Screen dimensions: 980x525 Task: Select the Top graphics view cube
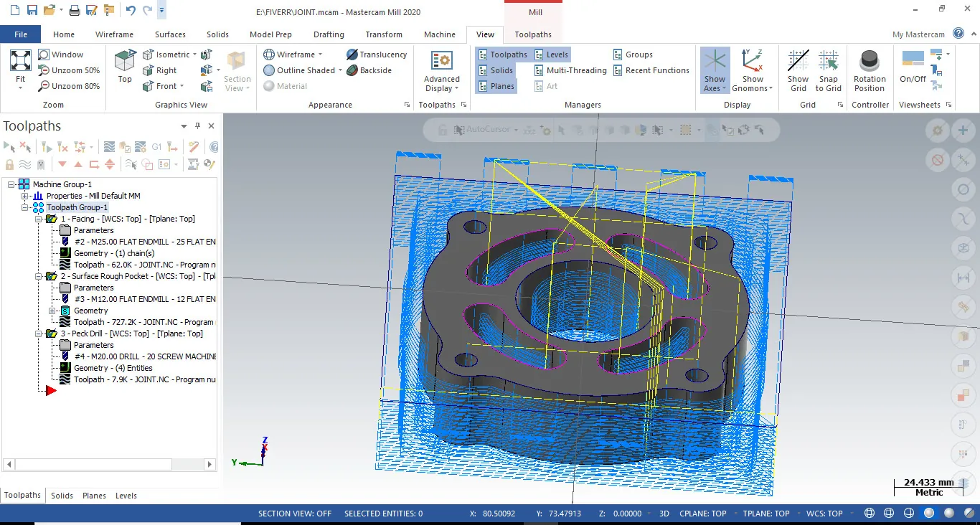[125, 60]
